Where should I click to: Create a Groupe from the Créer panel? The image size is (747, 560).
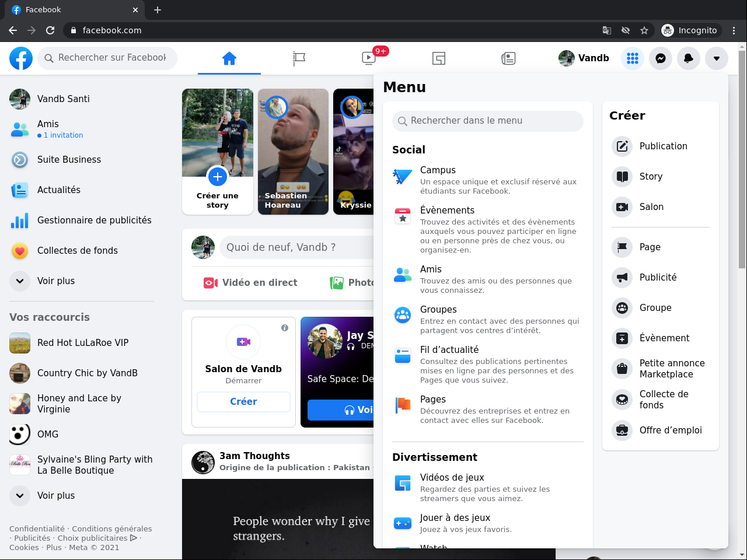661,307
